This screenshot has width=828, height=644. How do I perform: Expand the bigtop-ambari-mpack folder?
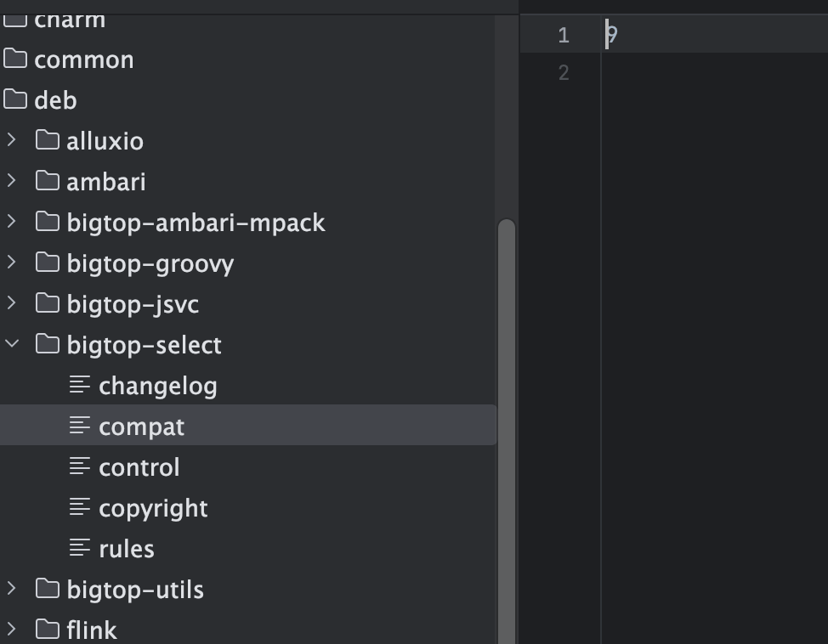tap(12, 222)
